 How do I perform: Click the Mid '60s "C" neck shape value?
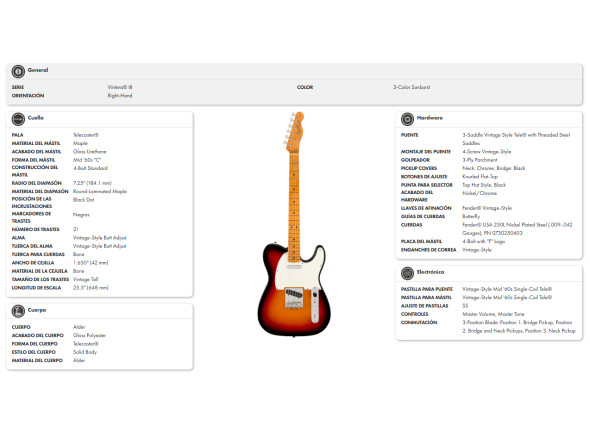click(x=87, y=160)
